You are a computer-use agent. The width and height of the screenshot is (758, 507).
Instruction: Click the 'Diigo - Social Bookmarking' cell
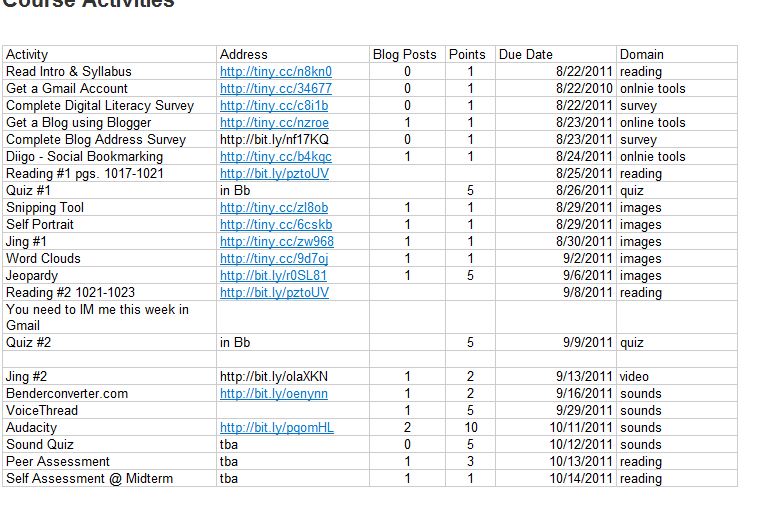pyautogui.click(x=109, y=157)
